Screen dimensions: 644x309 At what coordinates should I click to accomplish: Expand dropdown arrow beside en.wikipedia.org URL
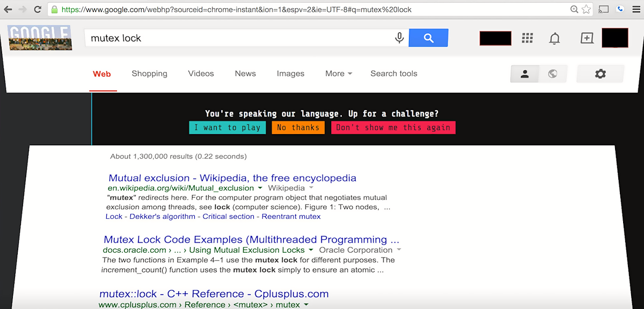[260, 188]
